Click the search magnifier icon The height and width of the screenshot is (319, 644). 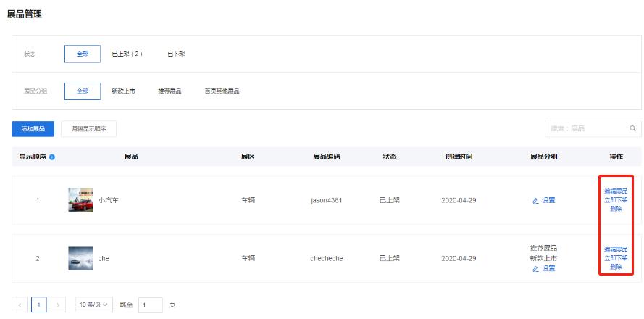click(632, 128)
